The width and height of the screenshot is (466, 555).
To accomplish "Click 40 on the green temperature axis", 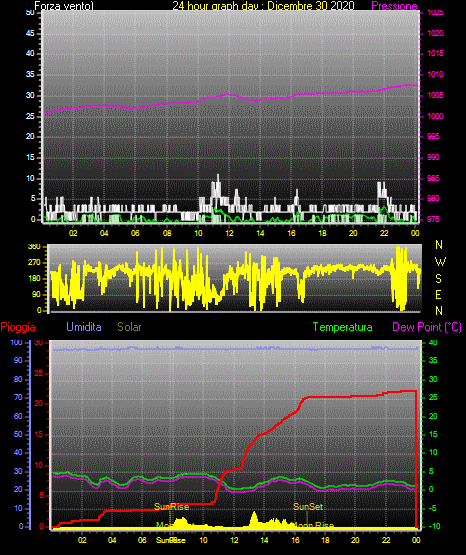I will coord(433,343).
